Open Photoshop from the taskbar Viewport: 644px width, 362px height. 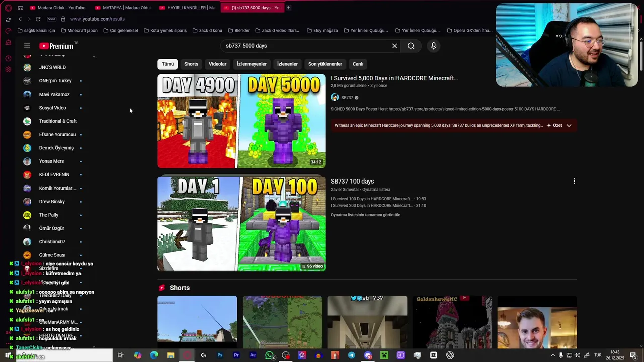pyautogui.click(x=220, y=355)
